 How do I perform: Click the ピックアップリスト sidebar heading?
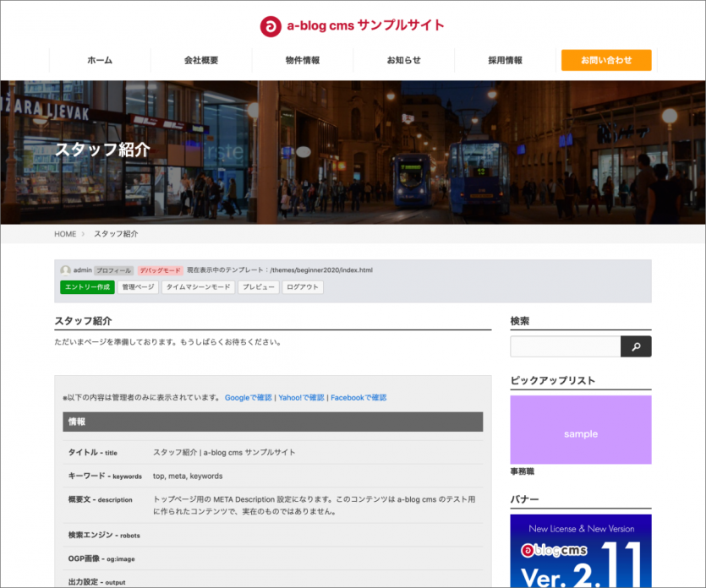[x=552, y=381]
